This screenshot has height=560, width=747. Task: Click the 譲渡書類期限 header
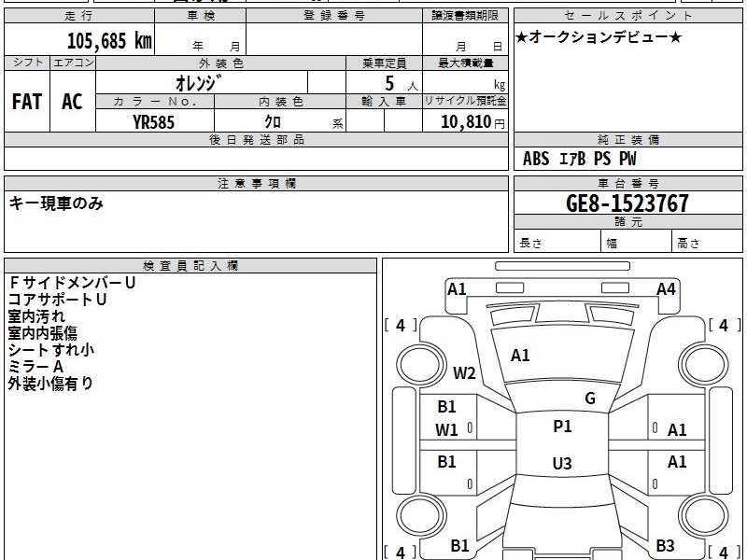pyautogui.click(x=465, y=16)
